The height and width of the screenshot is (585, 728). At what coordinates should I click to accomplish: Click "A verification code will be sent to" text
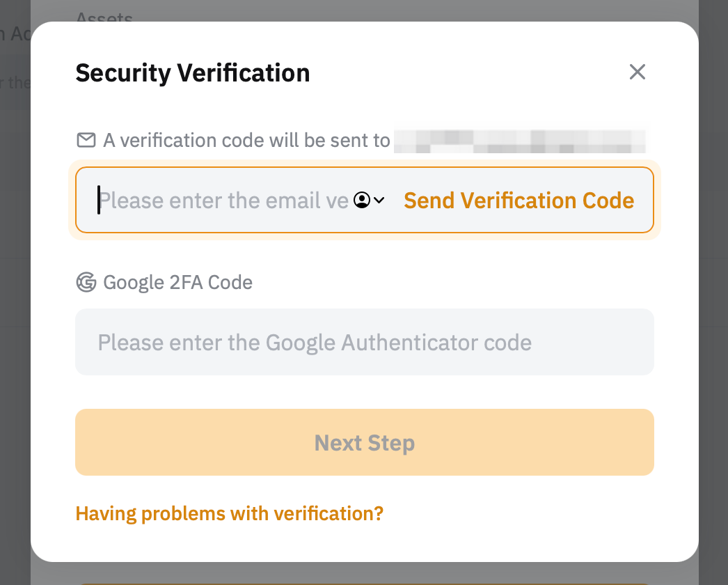point(246,141)
